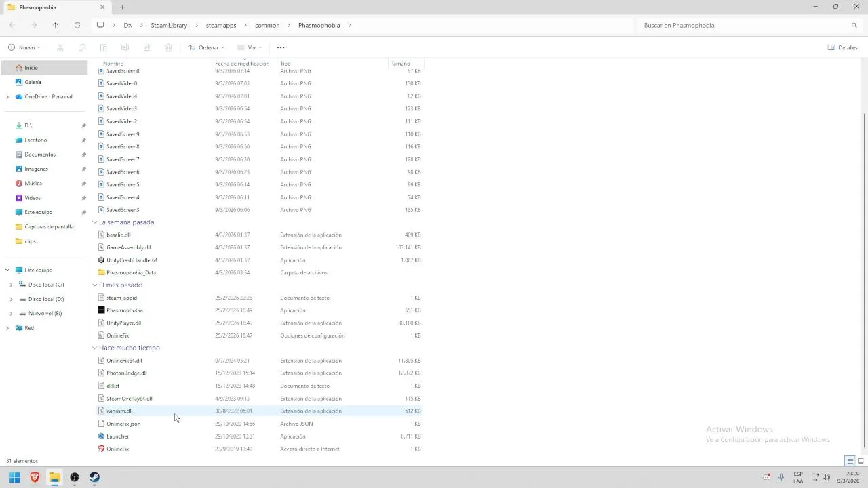868x488 pixels.
Task: Sort by Tipo column header
Action: point(285,64)
